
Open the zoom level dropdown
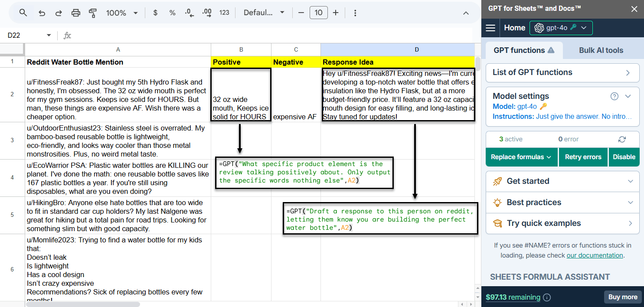click(x=122, y=13)
